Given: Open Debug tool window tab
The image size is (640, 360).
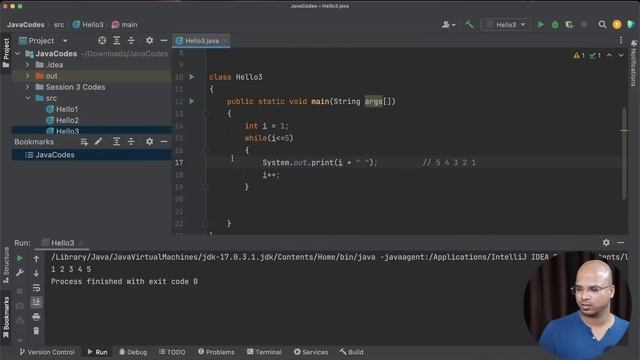Looking at the screenshot, I should click(x=133, y=352).
